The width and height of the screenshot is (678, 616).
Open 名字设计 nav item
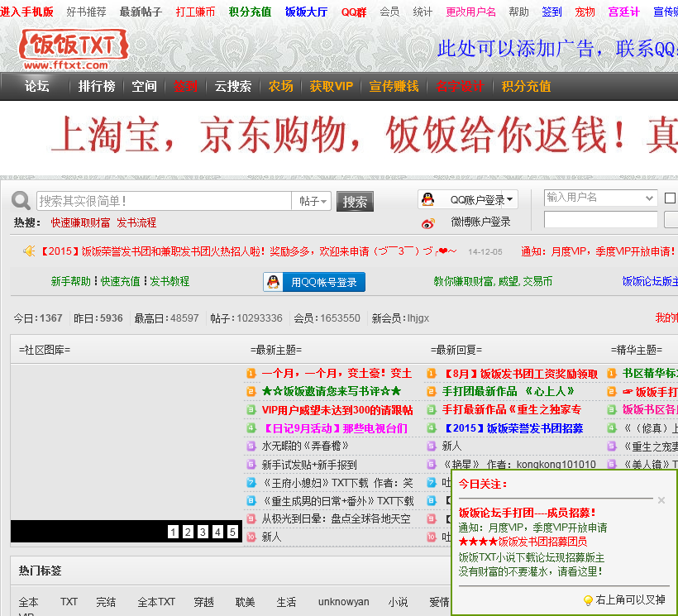point(460,86)
